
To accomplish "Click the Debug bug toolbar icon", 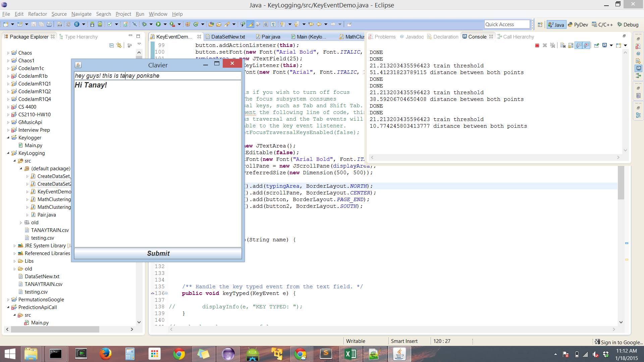I will click(x=145, y=24).
